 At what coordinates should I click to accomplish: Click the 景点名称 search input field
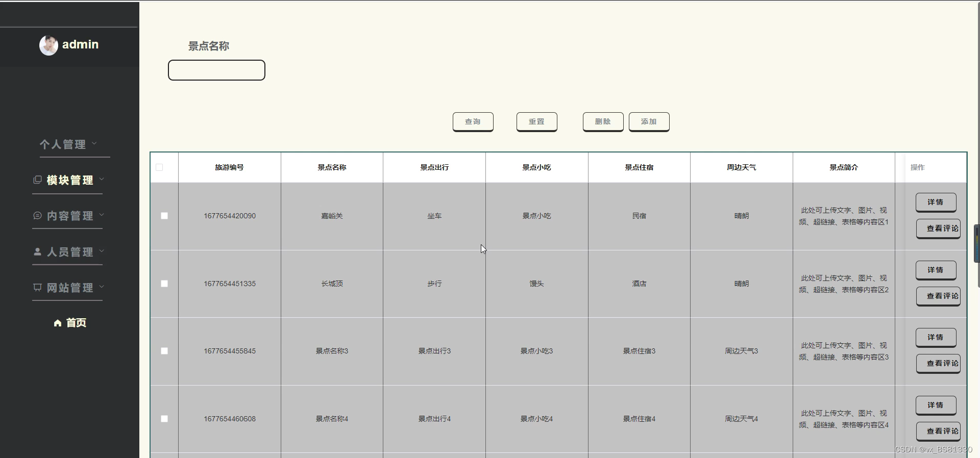tap(216, 70)
